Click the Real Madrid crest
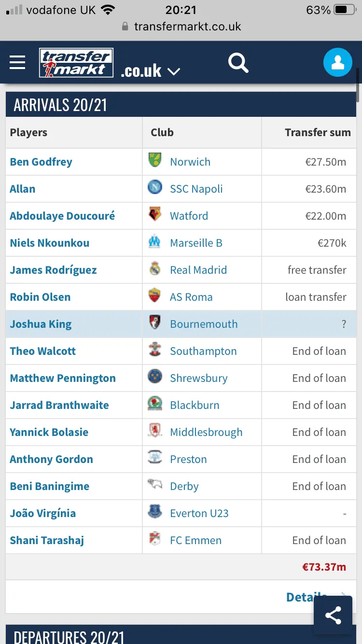362x644 pixels. (x=155, y=269)
